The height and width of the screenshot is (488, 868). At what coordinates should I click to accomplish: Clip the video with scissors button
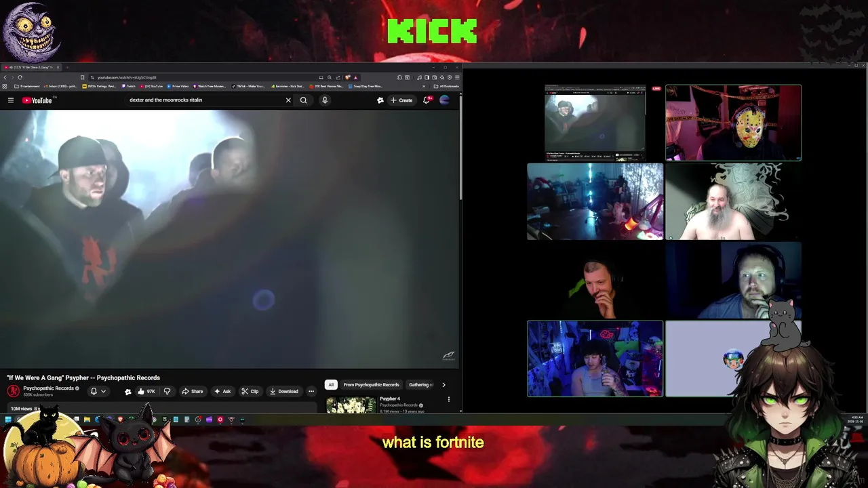(250, 391)
